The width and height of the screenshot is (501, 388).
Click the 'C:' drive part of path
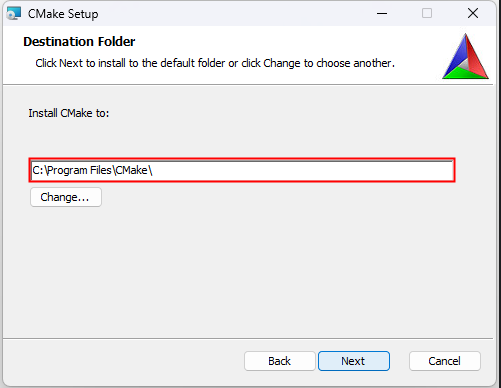pos(38,170)
